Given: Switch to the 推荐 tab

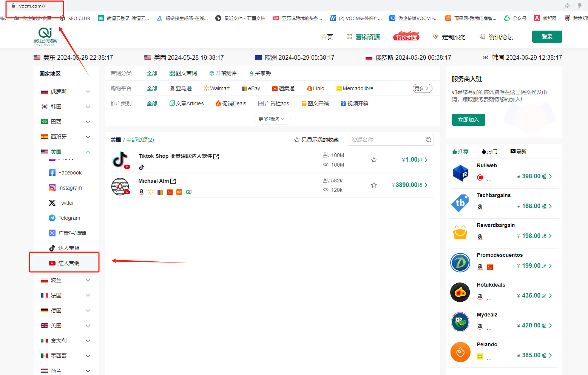Looking at the screenshot, I should point(460,151).
